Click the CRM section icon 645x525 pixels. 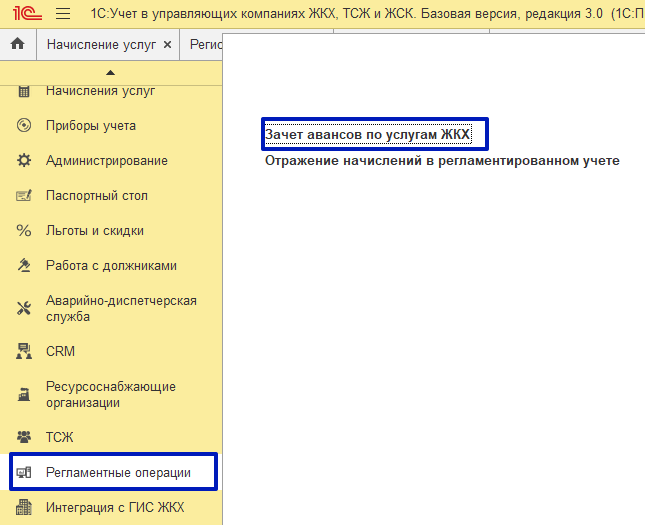pyautogui.click(x=25, y=352)
